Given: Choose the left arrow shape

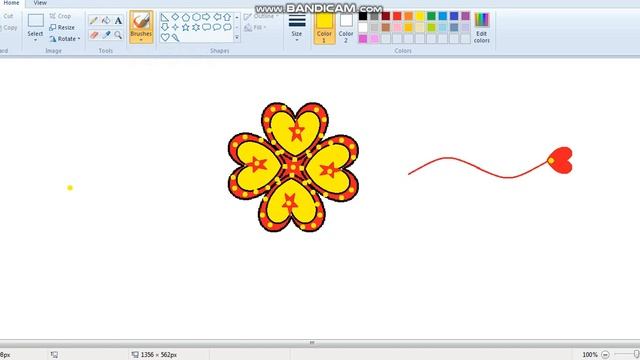Looking at the screenshot, I should point(217,17).
